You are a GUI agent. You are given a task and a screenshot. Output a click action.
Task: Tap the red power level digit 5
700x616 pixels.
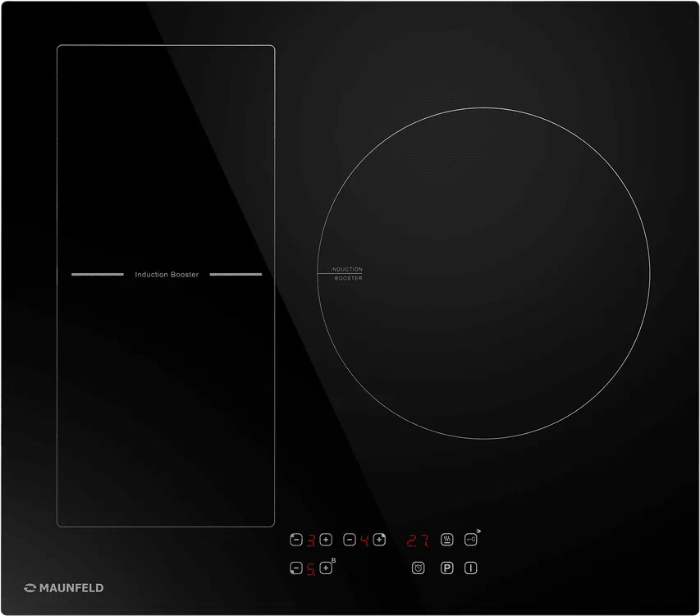(311, 569)
